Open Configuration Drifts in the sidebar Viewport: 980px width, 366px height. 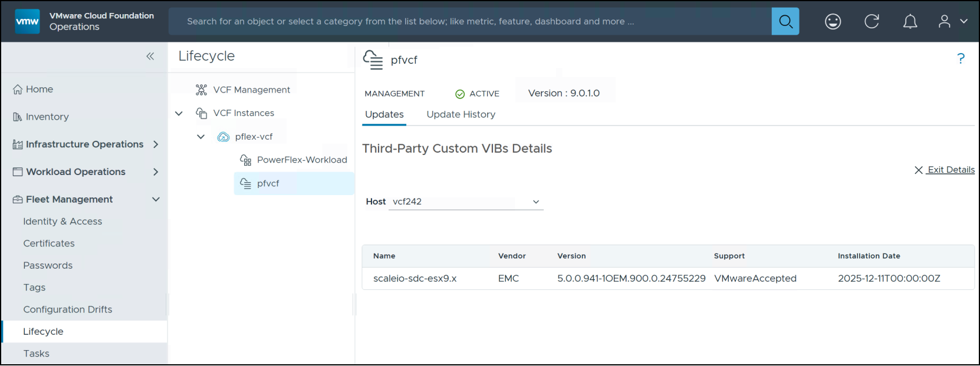[x=68, y=309]
